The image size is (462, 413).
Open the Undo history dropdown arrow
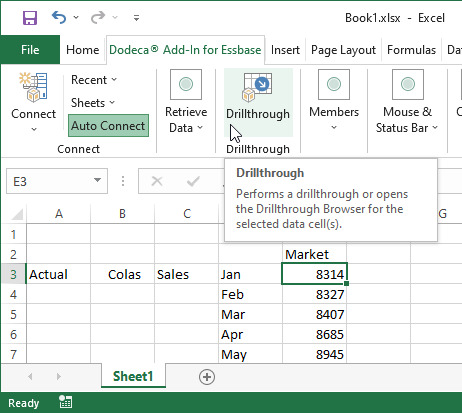[76, 17]
